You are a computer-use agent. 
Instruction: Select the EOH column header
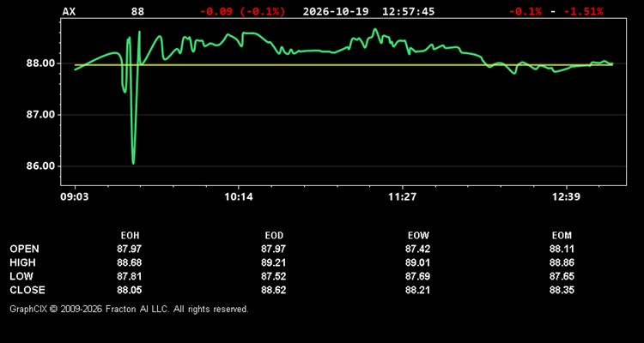[130, 236]
